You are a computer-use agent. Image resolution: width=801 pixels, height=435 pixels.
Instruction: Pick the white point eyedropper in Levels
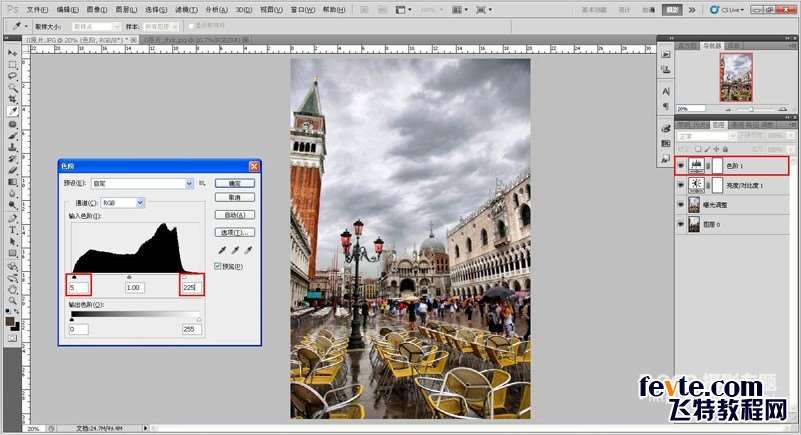pyautogui.click(x=248, y=250)
